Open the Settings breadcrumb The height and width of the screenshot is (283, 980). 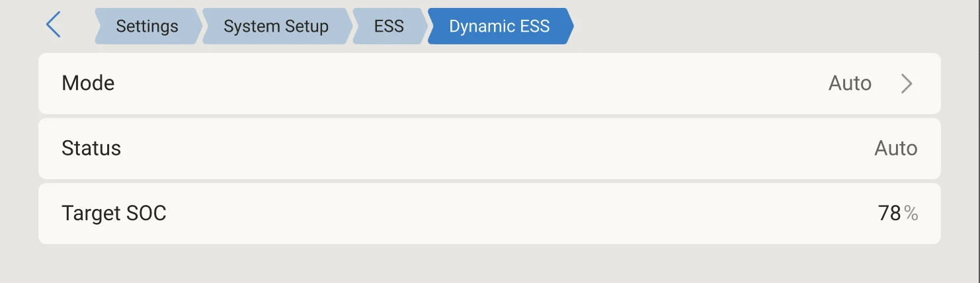148,26
